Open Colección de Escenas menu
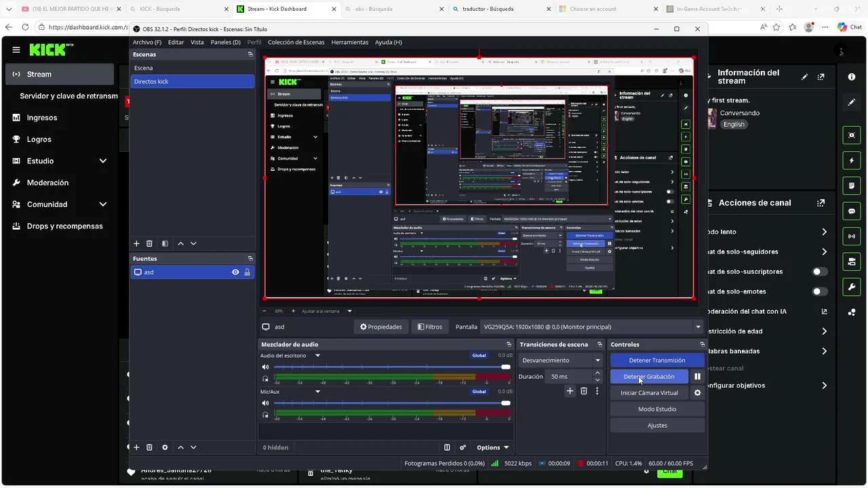Viewport: 868px width, 488px height. (x=296, y=42)
